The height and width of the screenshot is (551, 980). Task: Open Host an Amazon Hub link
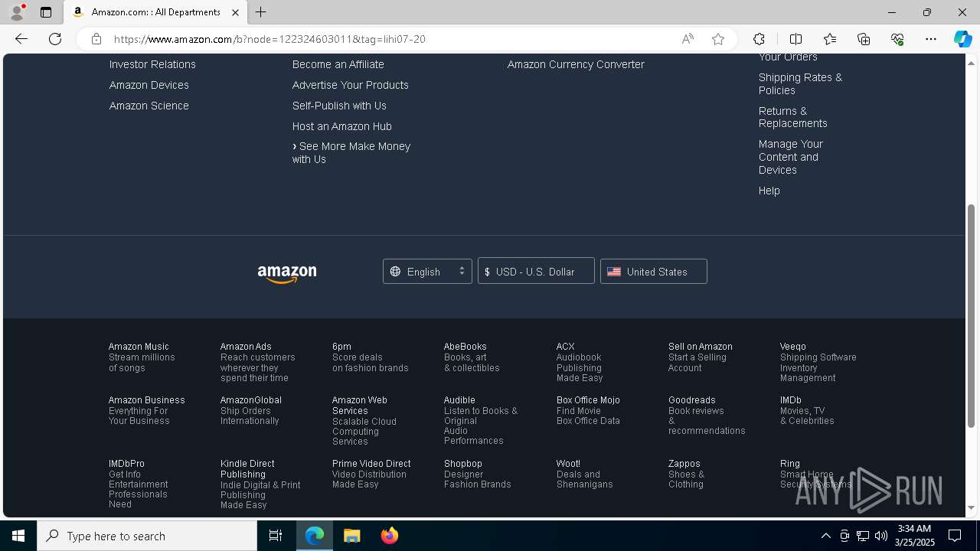[341, 126]
